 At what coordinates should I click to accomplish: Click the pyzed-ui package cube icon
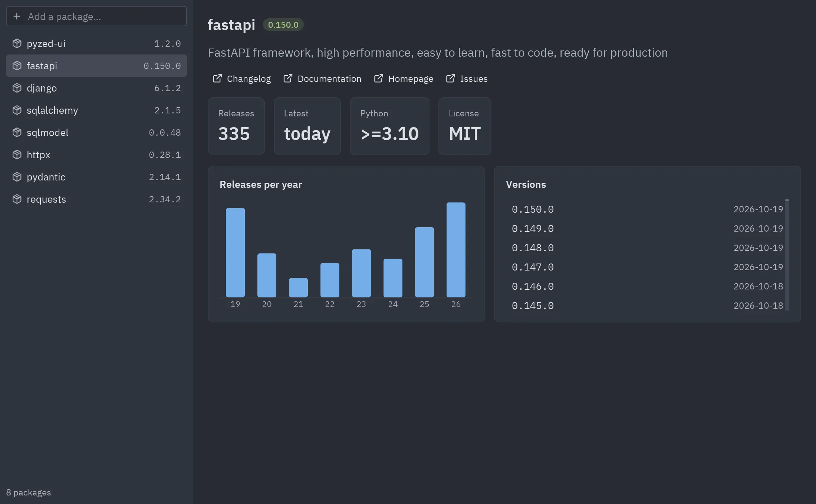pyautogui.click(x=17, y=43)
